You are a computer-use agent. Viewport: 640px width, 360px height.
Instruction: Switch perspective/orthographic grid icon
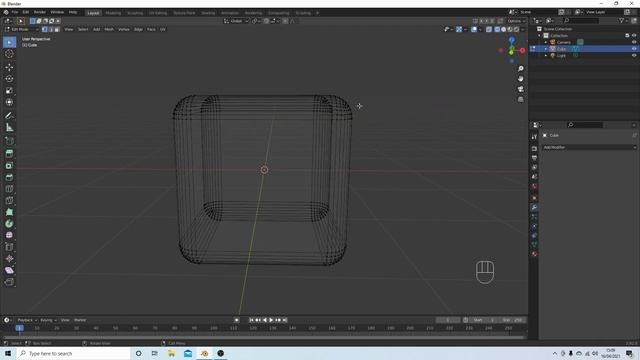click(x=520, y=99)
